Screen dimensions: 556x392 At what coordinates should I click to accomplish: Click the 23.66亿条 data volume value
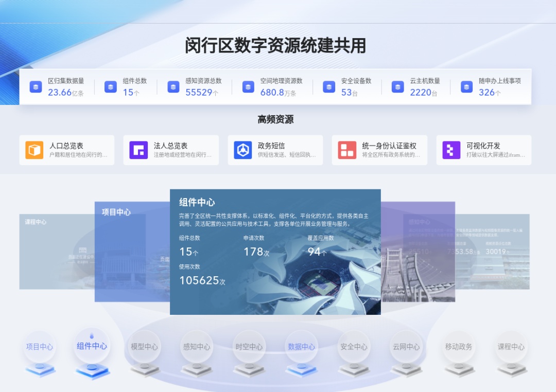[65, 93]
